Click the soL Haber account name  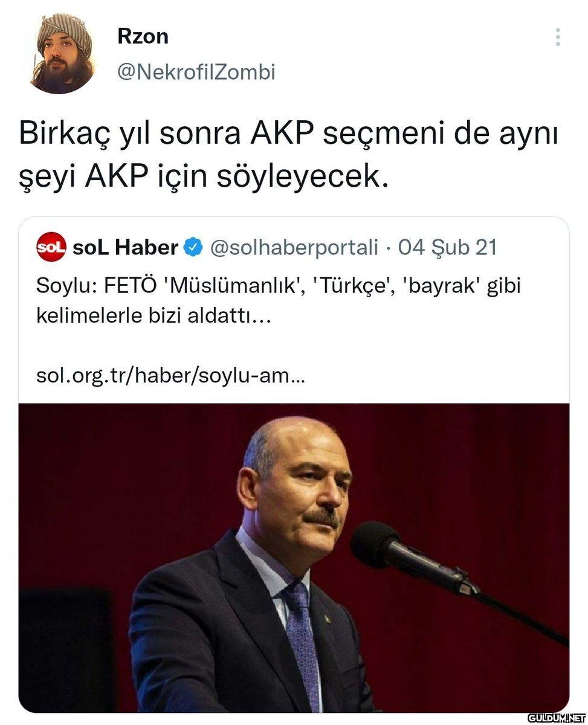pos(125,247)
